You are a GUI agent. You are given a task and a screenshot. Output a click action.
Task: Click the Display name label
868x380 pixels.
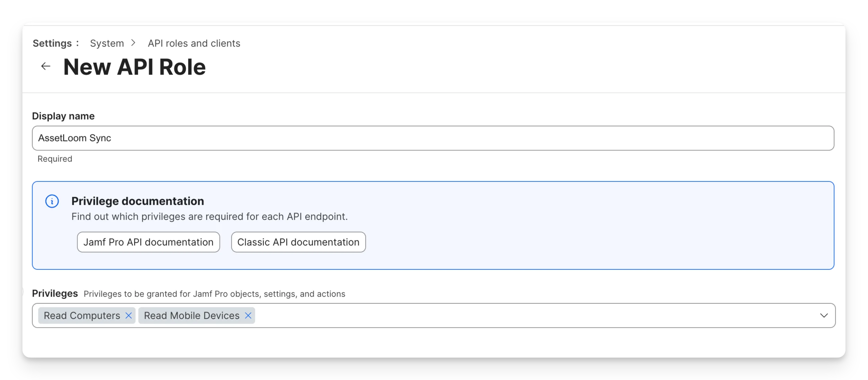(63, 116)
